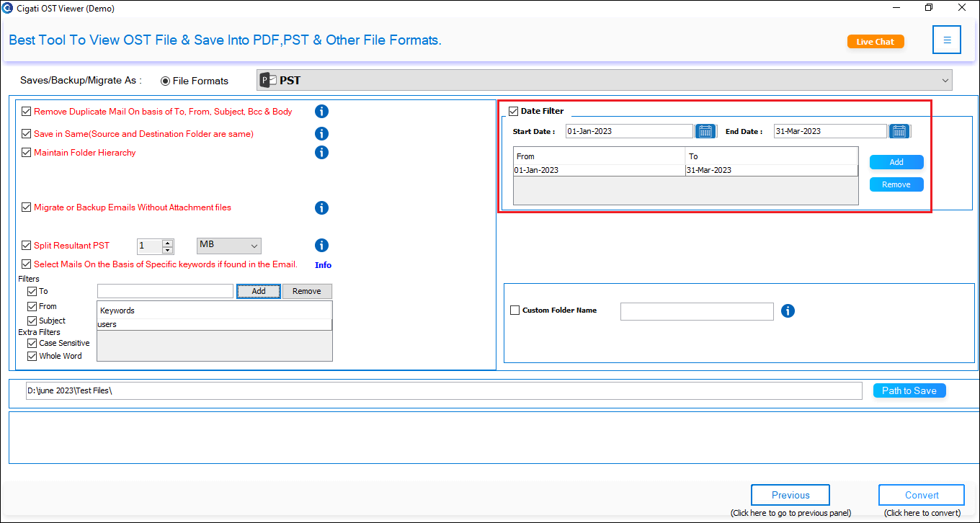Click Remove button in Date Filter section

click(x=896, y=184)
